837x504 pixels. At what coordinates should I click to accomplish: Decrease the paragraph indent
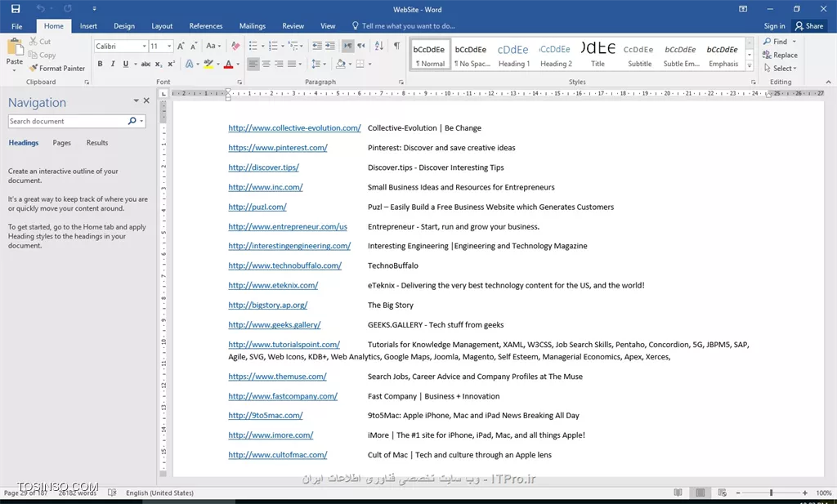click(317, 47)
